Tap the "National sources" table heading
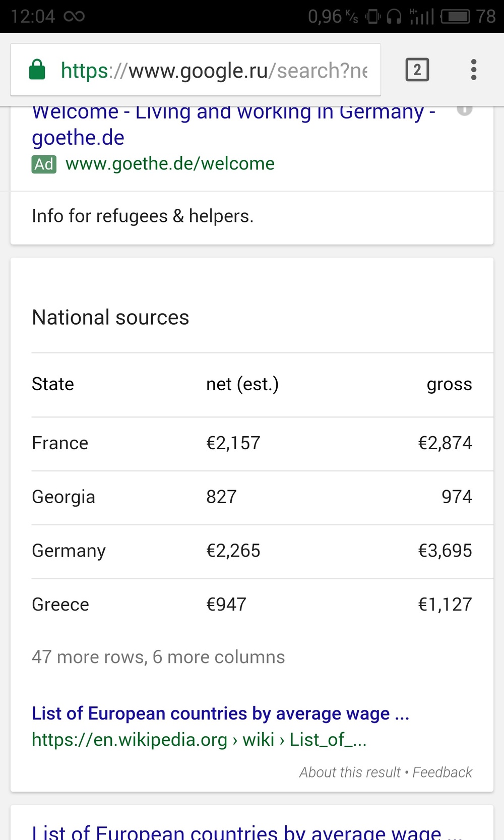 (x=110, y=318)
